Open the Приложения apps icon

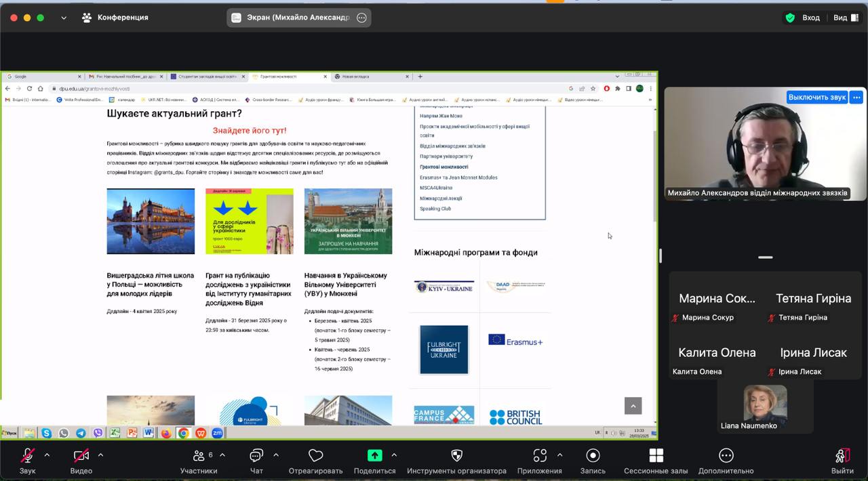point(540,455)
